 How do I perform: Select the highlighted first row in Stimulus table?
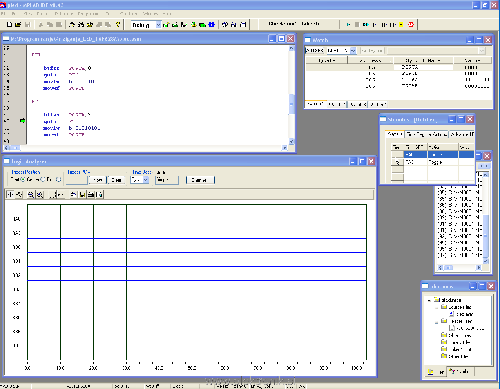[432, 154]
